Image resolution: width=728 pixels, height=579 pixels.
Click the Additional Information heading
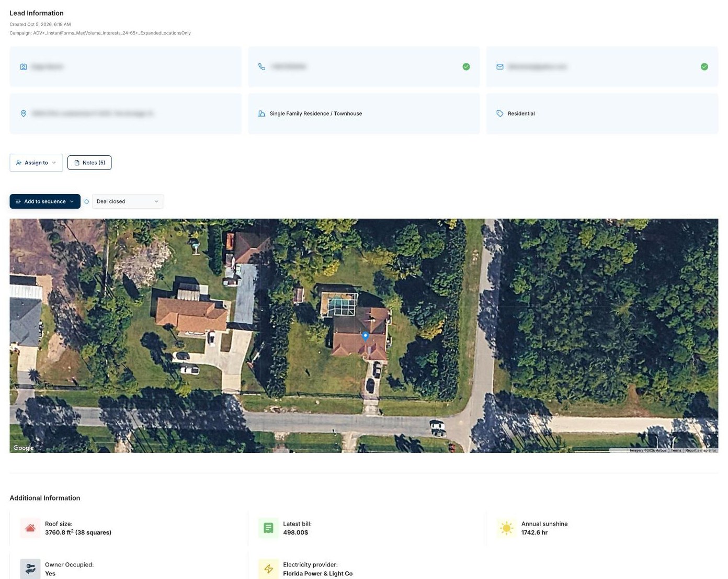[45, 498]
